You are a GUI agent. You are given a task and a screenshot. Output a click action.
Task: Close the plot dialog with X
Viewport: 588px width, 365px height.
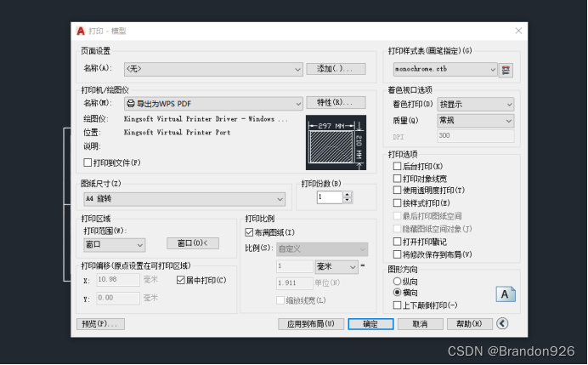518,31
